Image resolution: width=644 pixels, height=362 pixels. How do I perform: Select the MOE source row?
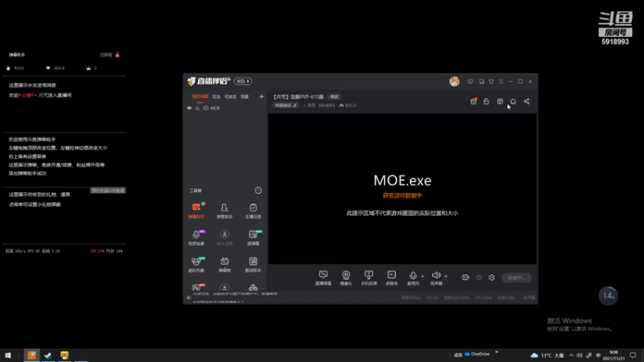225,108
